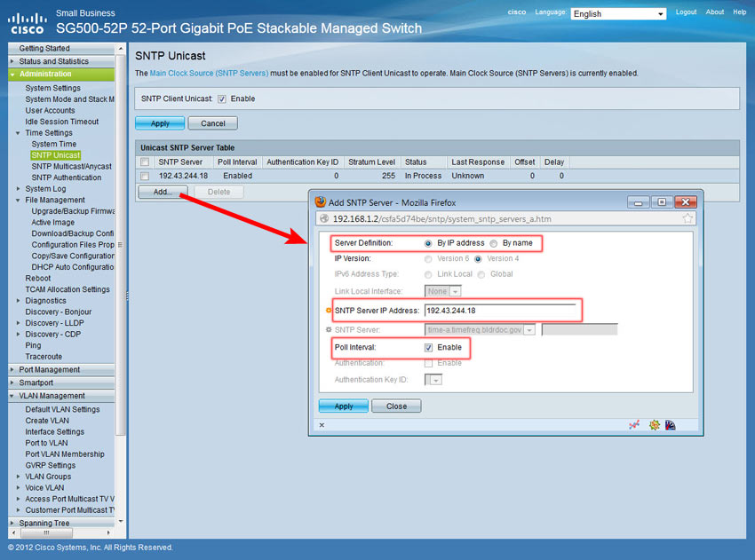Screen dimensions: 755x560
Task: Expand the Diagnostics tree node
Action: 19,300
